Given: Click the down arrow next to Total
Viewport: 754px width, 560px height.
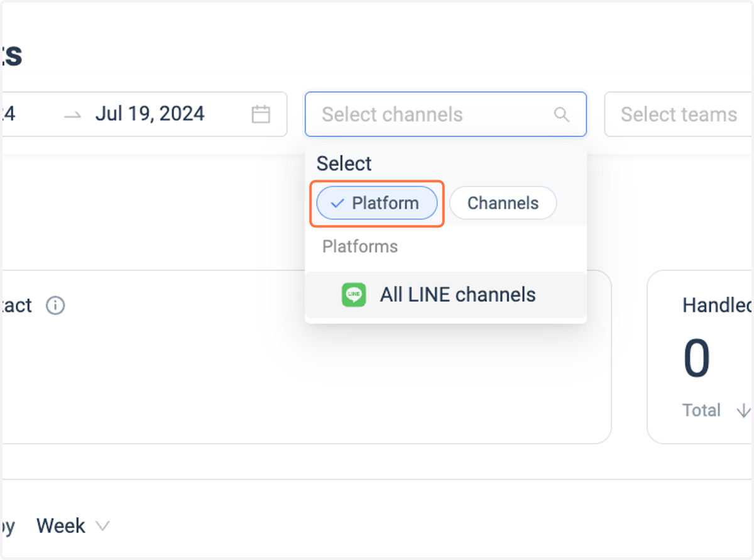Looking at the screenshot, I should click(743, 410).
